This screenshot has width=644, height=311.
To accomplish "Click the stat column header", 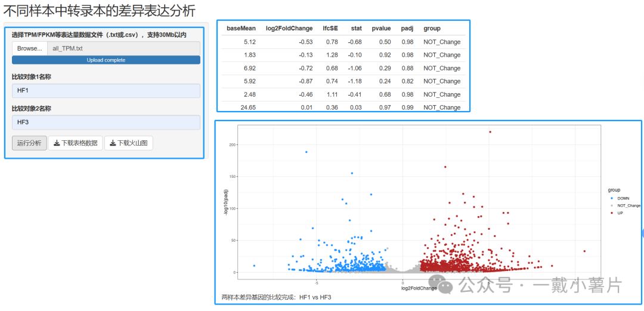I will pos(356,29).
